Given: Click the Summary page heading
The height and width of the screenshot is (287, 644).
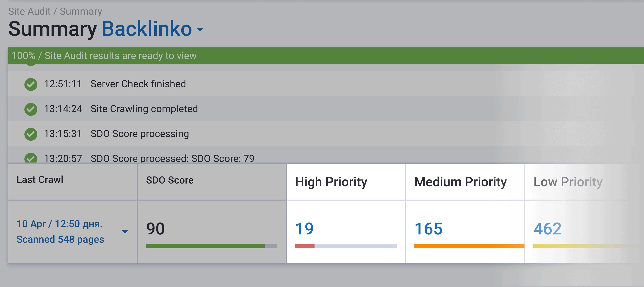Looking at the screenshot, I should coord(52,30).
